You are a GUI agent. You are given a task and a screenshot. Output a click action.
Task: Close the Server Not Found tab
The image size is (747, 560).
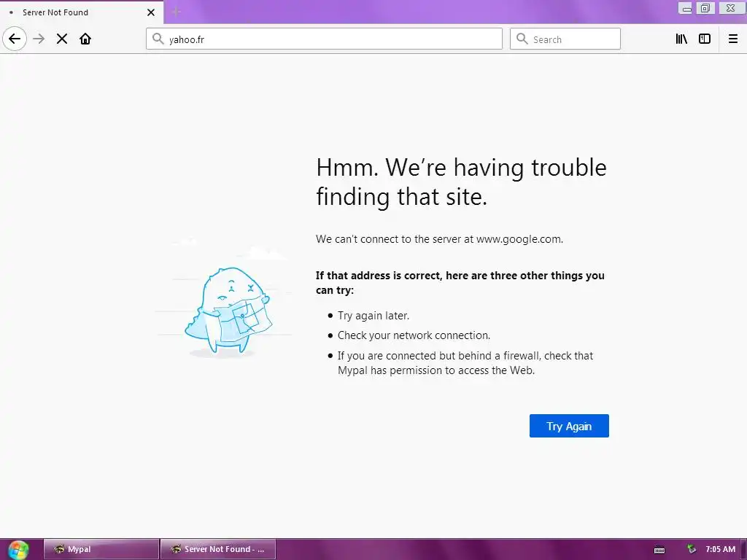[x=151, y=12]
